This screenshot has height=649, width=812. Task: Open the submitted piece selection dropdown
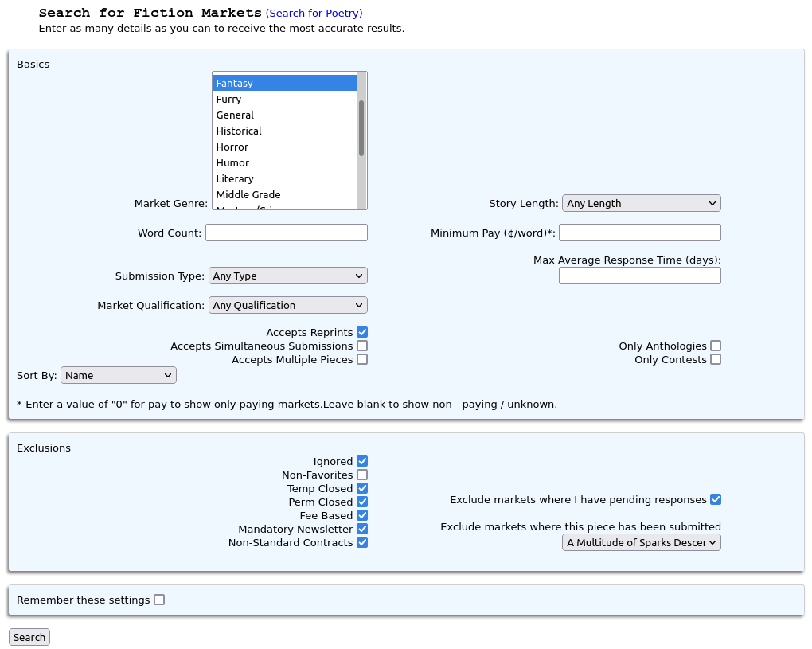(x=641, y=542)
